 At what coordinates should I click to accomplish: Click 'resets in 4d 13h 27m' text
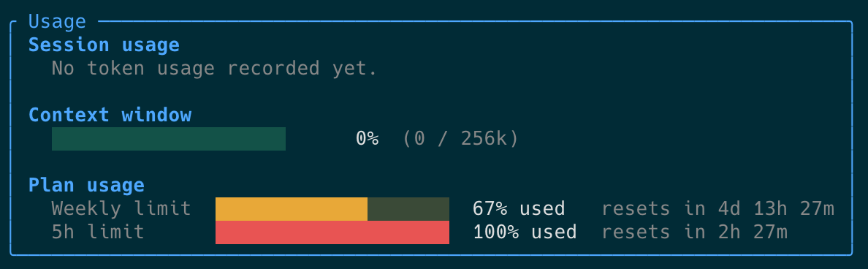(x=718, y=208)
